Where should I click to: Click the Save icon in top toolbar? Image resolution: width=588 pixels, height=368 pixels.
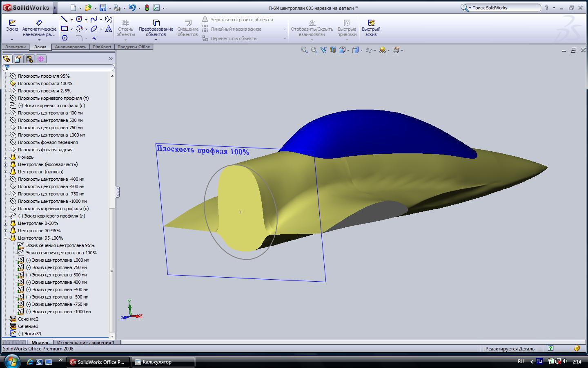tap(103, 8)
